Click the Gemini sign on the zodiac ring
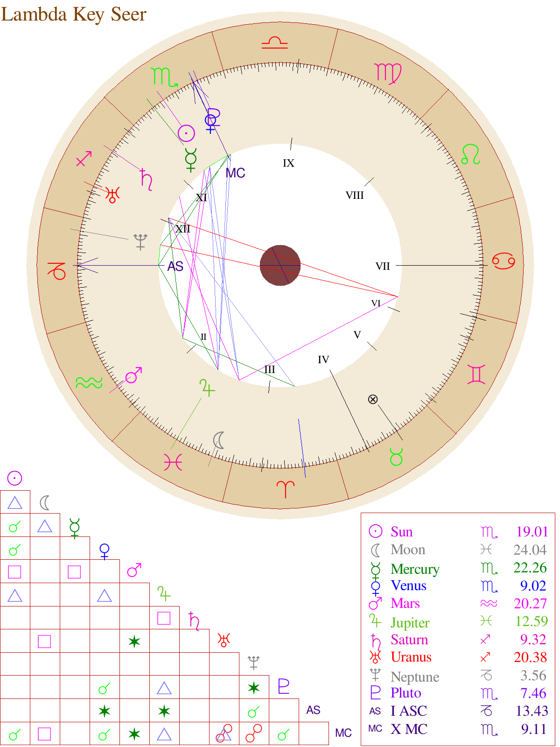This screenshot has width=560, height=747. click(476, 374)
